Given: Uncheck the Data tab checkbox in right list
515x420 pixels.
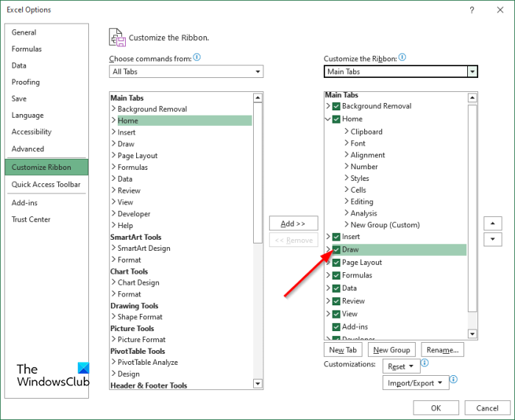Looking at the screenshot, I should coord(336,288).
